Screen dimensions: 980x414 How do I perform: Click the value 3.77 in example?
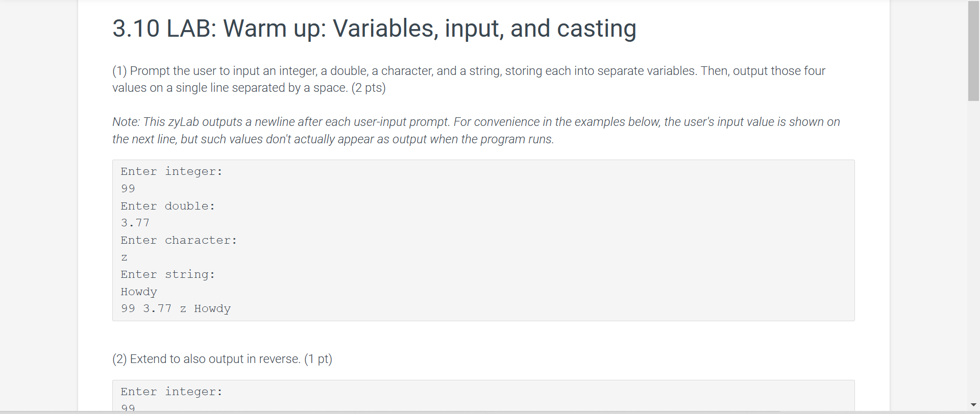[x=135, y=223]
